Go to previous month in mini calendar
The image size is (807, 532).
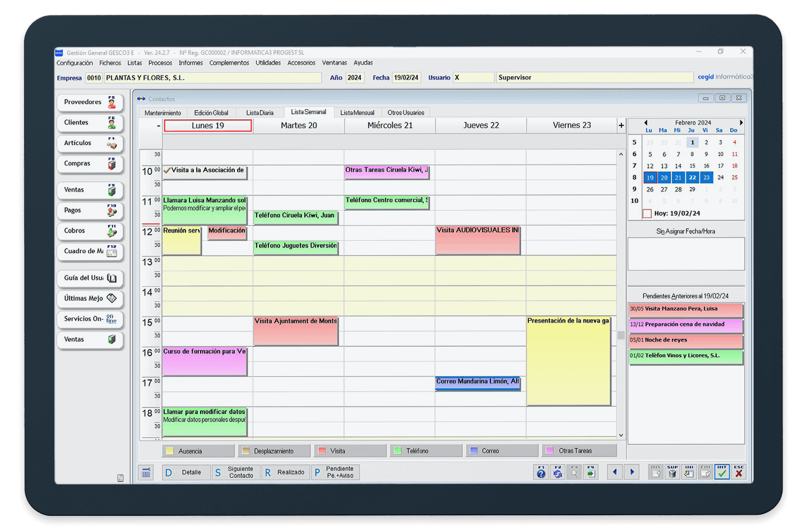tap(646, 123)
